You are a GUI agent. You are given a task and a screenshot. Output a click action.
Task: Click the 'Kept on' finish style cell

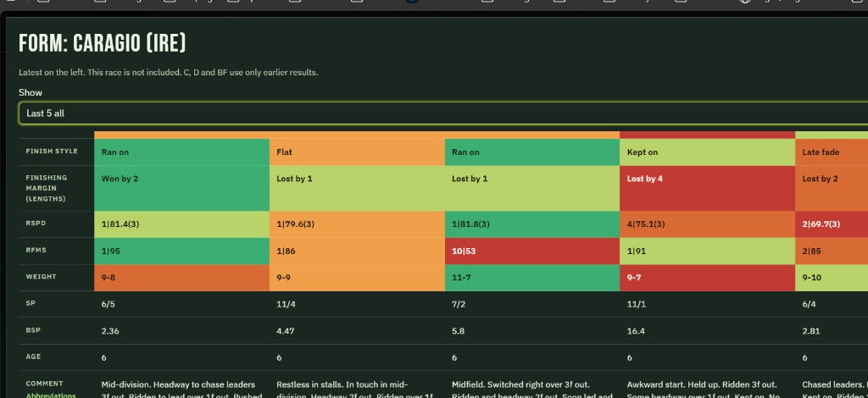tap(707, 152)
